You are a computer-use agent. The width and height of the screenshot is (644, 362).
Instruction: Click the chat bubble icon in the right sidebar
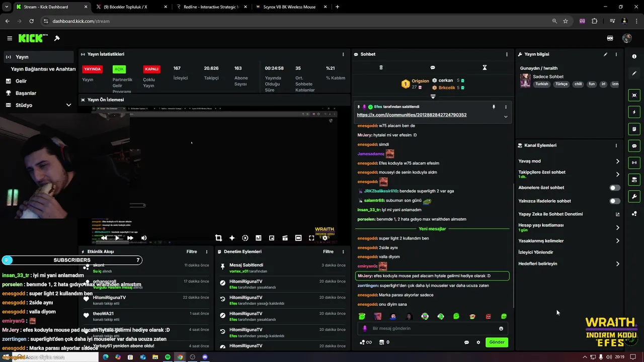(x=634, y=146)
